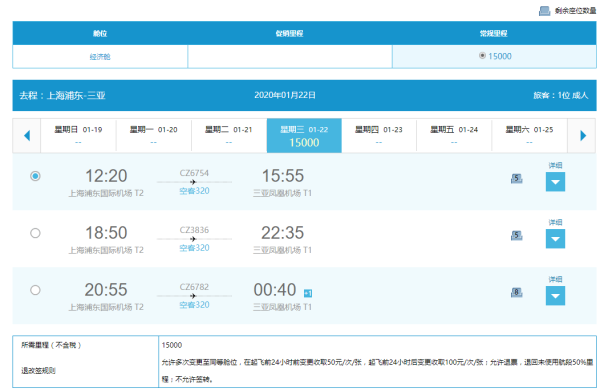Open 空客320 aircraft link for CZ3836
The height and width of the screenshot is (392, 600).
coord(194,248)
